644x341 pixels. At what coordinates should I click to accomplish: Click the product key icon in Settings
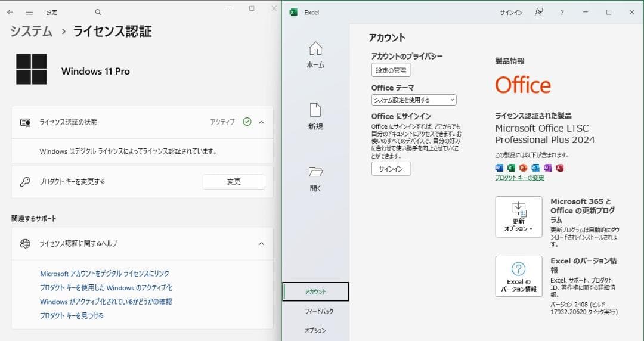25,182
